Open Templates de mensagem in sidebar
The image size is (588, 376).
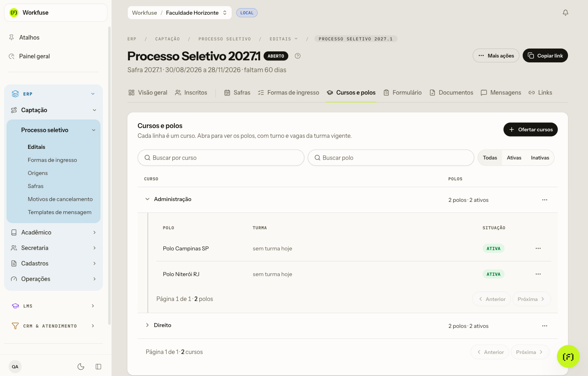(60, 212)
